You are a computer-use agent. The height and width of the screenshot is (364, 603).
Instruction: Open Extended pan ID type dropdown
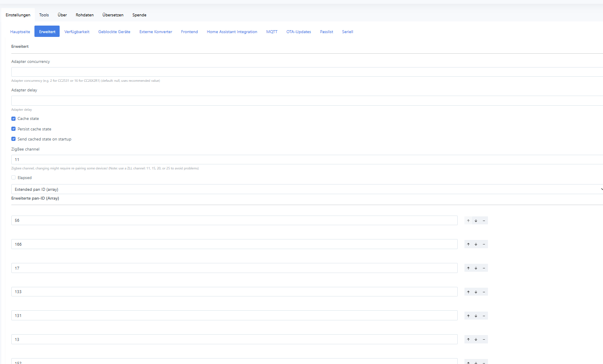click(x=307, y=190)
